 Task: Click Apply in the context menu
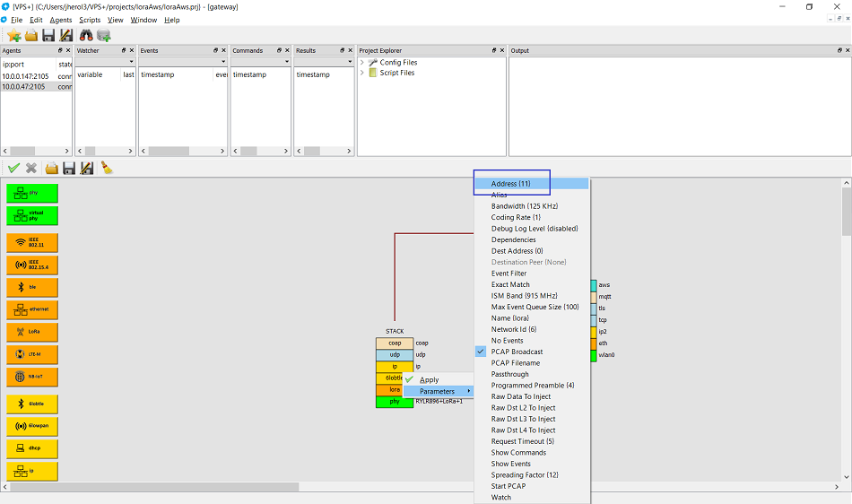pos(430,380)
